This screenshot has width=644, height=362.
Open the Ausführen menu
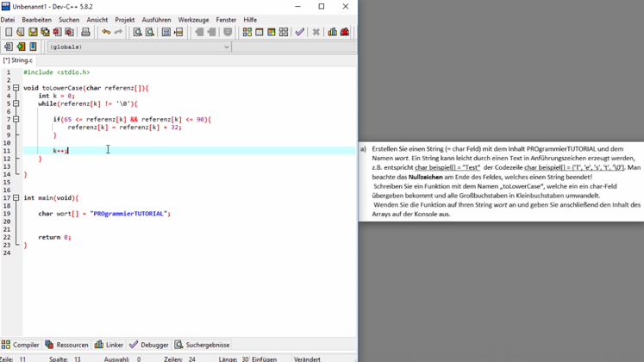click(x=156, y=19)
